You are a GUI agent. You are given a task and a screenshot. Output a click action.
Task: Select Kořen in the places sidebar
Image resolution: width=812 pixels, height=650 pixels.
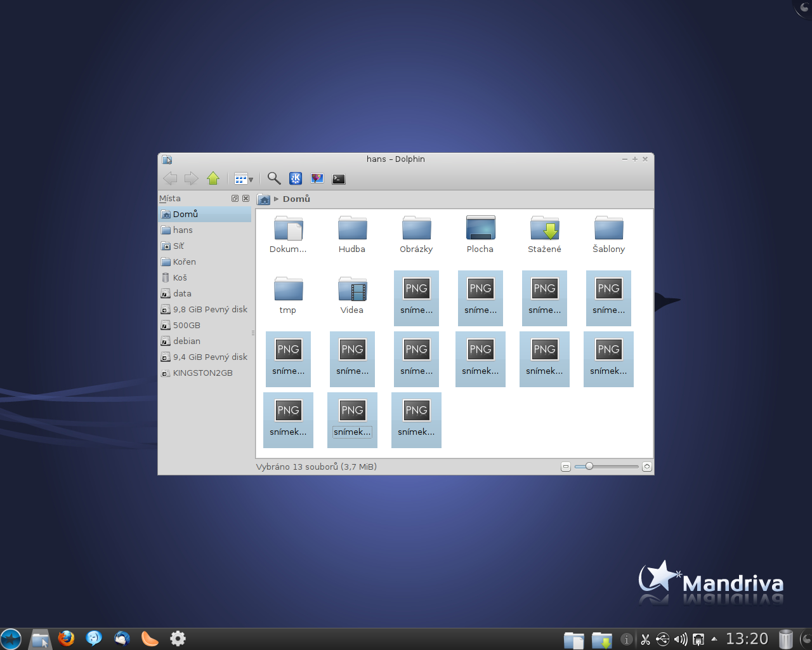click(184, 262)
